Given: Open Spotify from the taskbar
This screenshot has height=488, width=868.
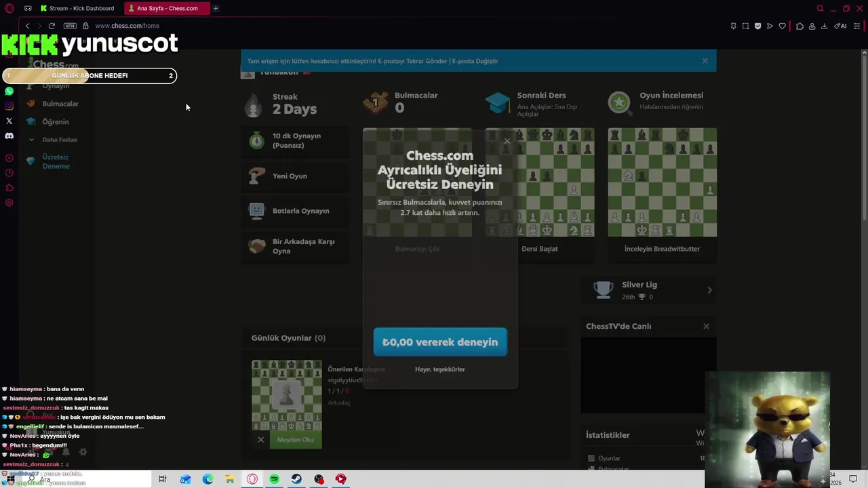Looking at the screenshot, I should (x=274, y=479).
